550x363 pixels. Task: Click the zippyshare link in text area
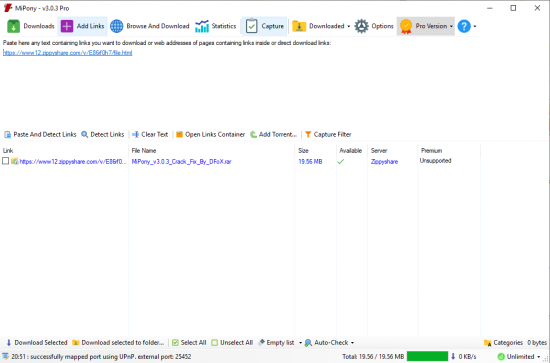68,53
